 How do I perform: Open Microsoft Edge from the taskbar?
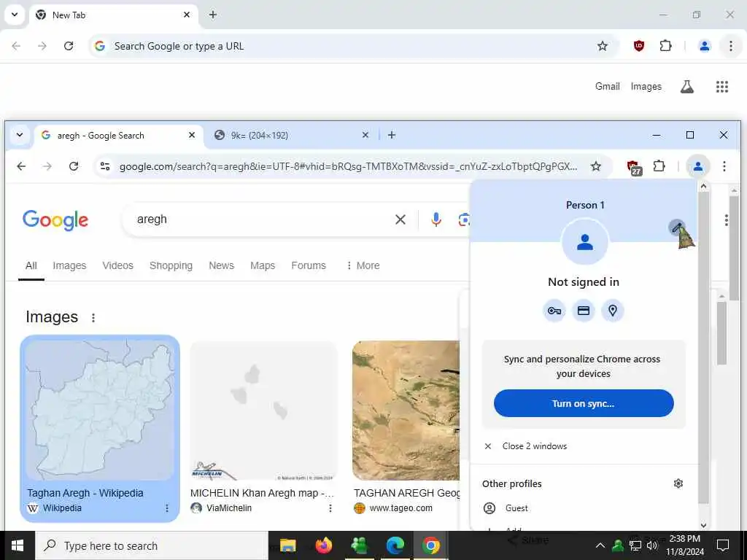click(395, 545)
